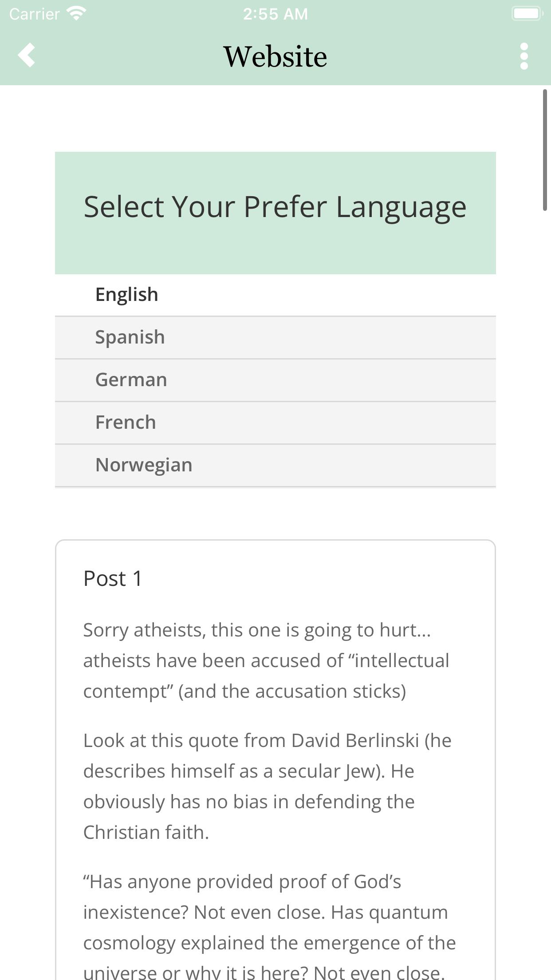Click the battery indicator icon
Image resolution: width=551 pixels, height=980 pixels.
[x=527, y=13]
